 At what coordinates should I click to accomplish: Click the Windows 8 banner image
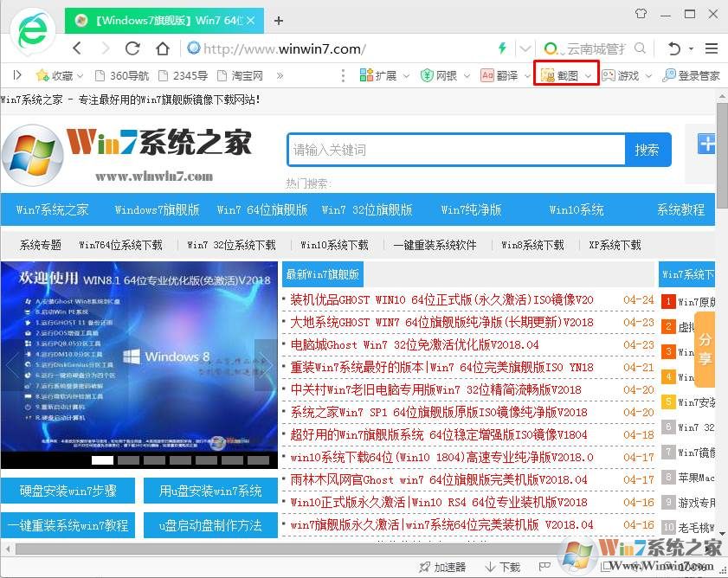pos(139,357)
